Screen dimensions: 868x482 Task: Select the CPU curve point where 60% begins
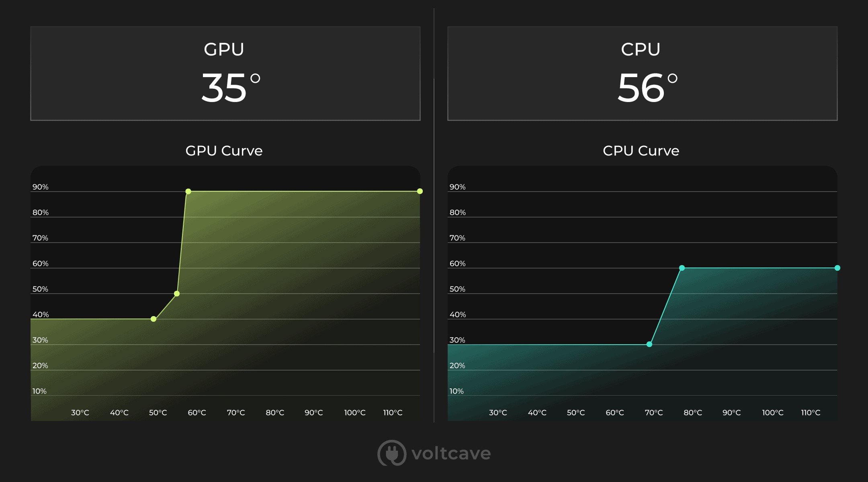click(682, 268)
